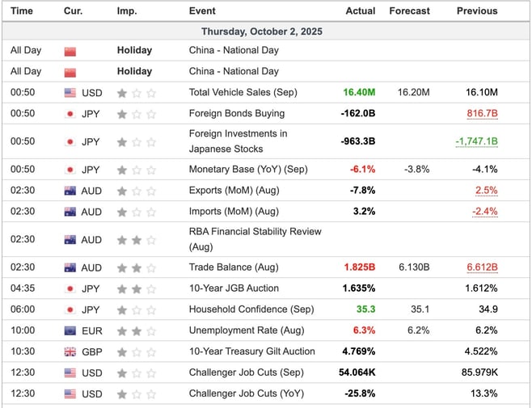Click the Thursday, October 2, 2025 date header

click(266, 31)
